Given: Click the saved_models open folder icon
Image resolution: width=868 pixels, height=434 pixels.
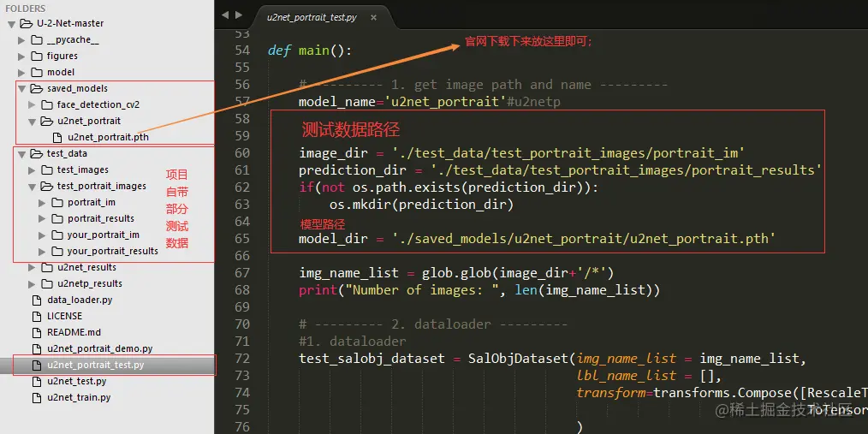Looking at the screenshot, I should pyautogui.click(x=37, y=88).
